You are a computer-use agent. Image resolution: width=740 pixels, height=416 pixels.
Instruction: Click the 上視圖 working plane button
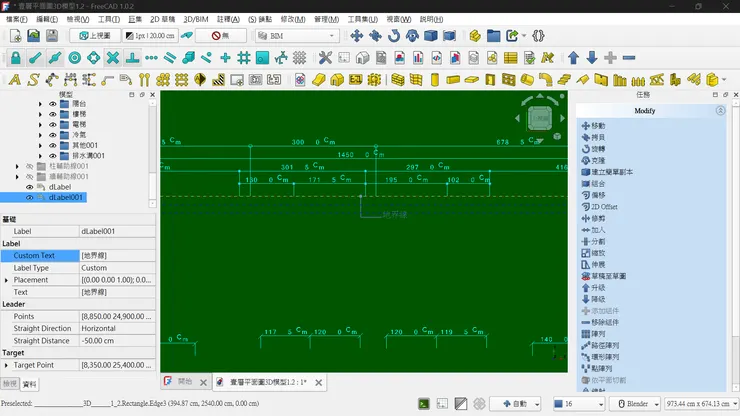[95, 36]
